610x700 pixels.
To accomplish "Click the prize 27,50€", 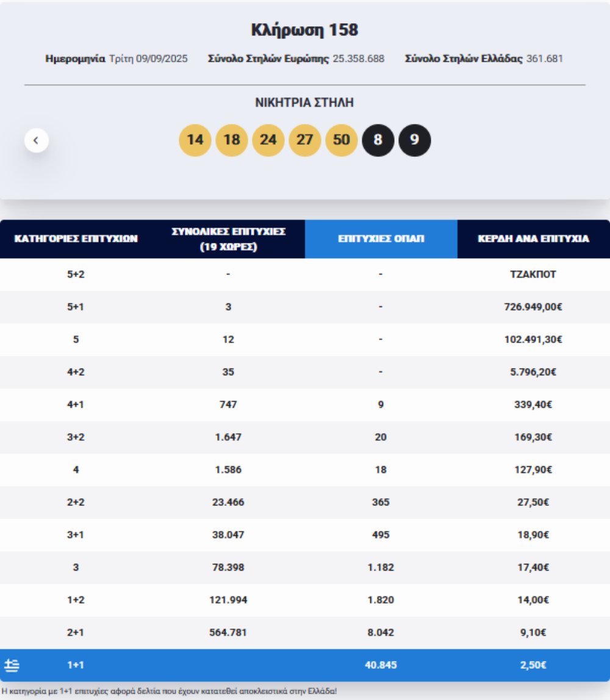I will [533, 503].
